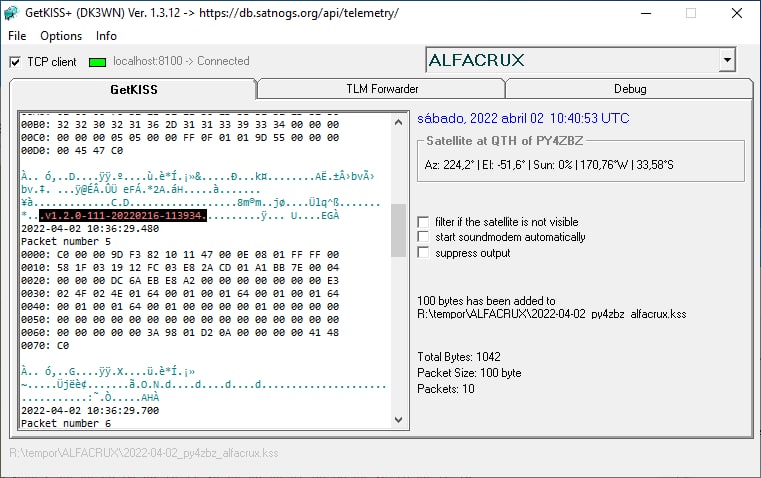Click hex row starting with 0020:
This screenshot has height=478, width=761.
(x=180, y=280)
